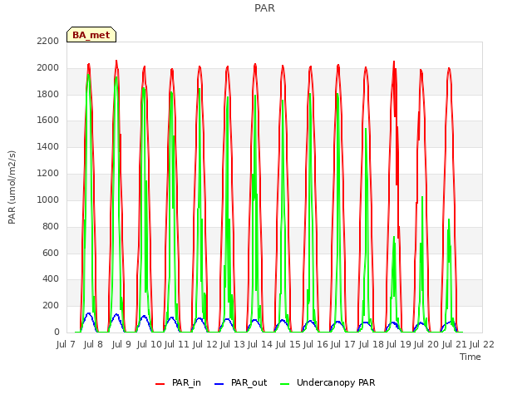Click the 1200 y-axis tick label
Screen dimensions: 532x399
(x=48, y=174)
